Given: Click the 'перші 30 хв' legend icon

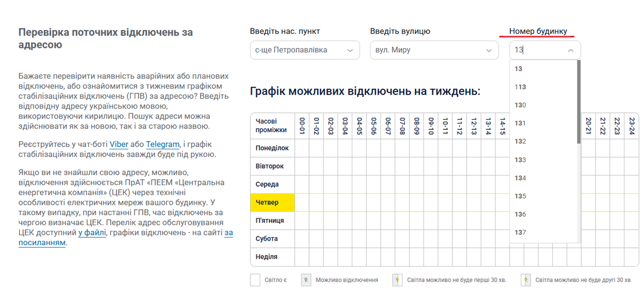Looking at the screenshot, I should point(397,280).
